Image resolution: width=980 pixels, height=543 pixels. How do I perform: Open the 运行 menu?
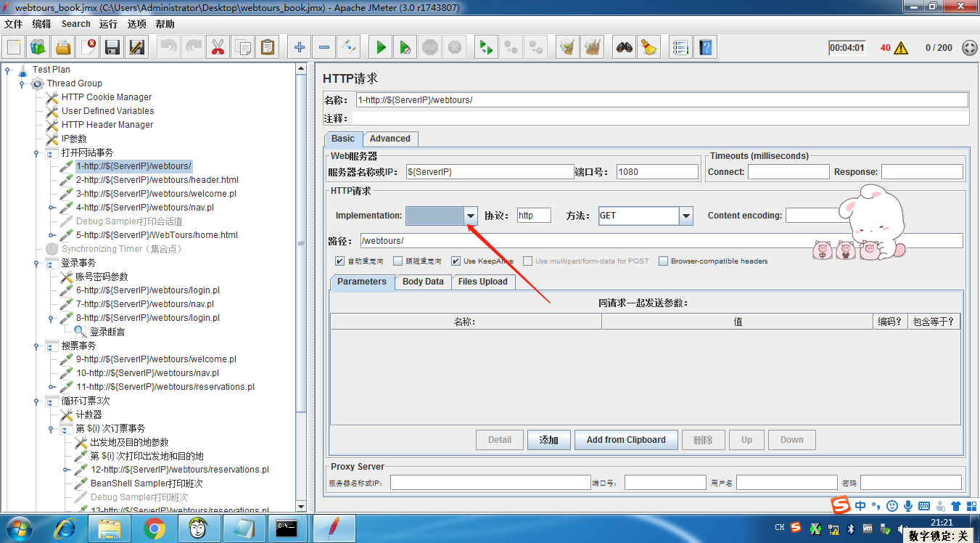108,24
